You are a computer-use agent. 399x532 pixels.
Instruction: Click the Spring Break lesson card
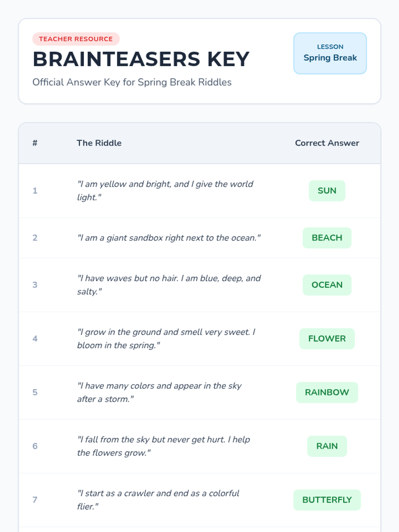click(330, 53)
